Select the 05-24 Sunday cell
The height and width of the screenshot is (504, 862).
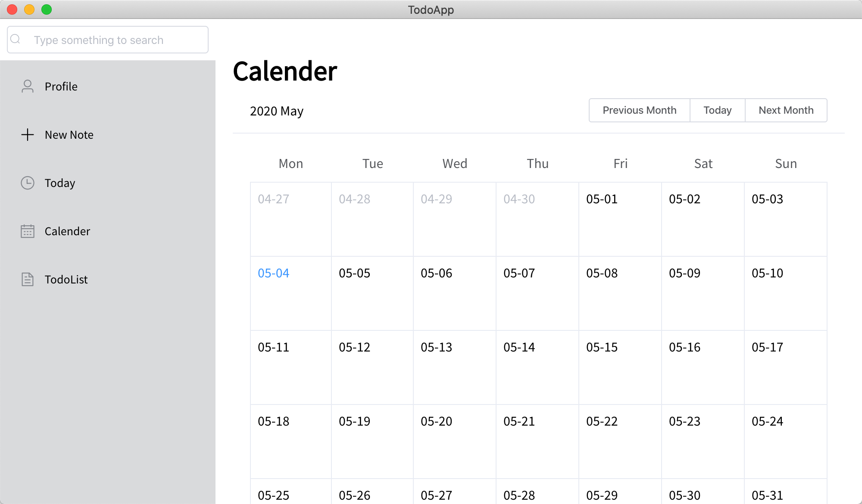(785, 441)
